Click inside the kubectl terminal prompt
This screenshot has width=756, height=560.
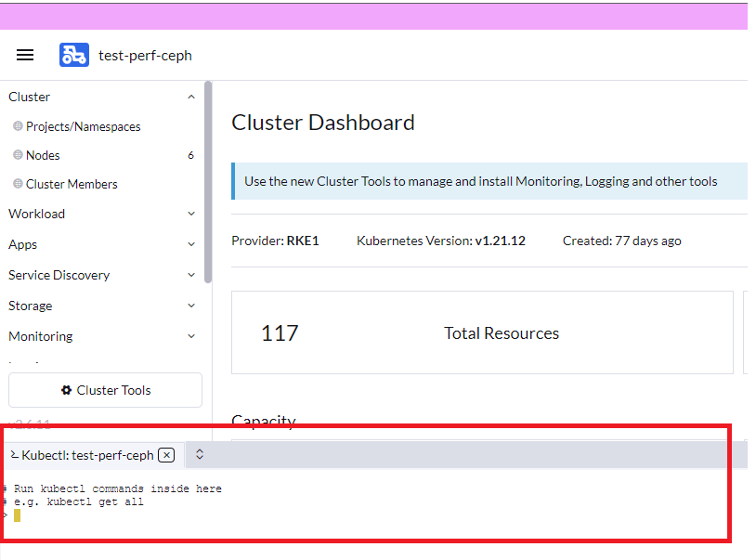[18, 515]
